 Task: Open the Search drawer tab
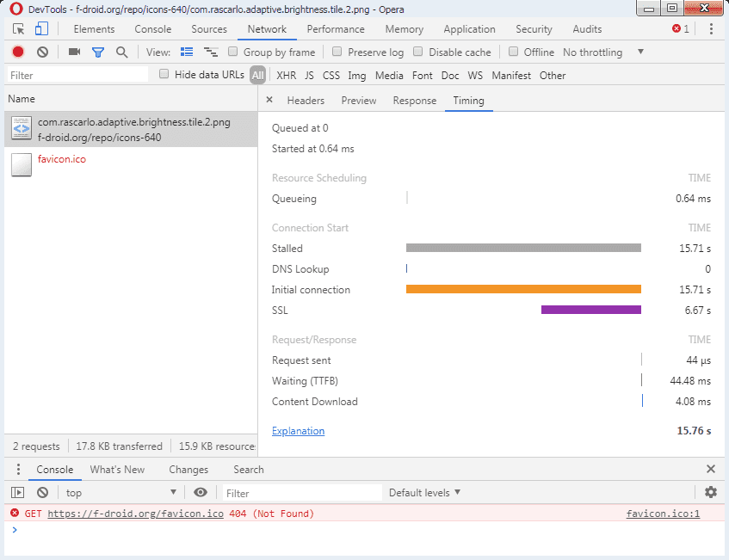[x=248, y=470]
